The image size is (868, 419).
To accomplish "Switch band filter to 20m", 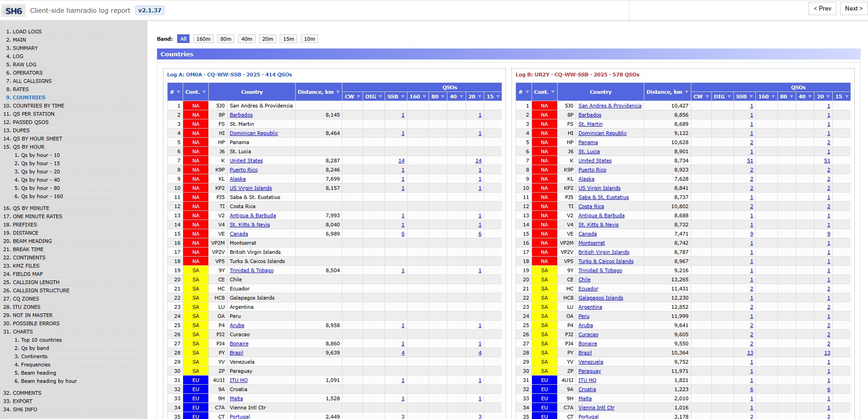I will click(x=267, y=39).
